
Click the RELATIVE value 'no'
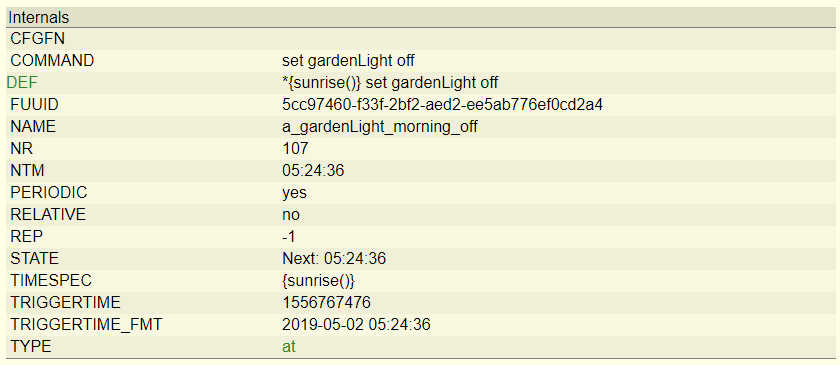291,215
